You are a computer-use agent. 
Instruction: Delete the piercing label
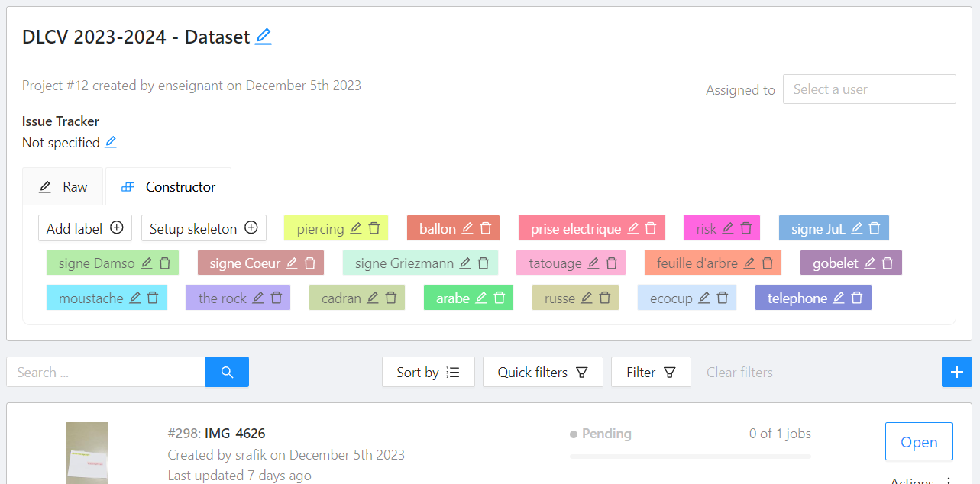pos(374,228)
